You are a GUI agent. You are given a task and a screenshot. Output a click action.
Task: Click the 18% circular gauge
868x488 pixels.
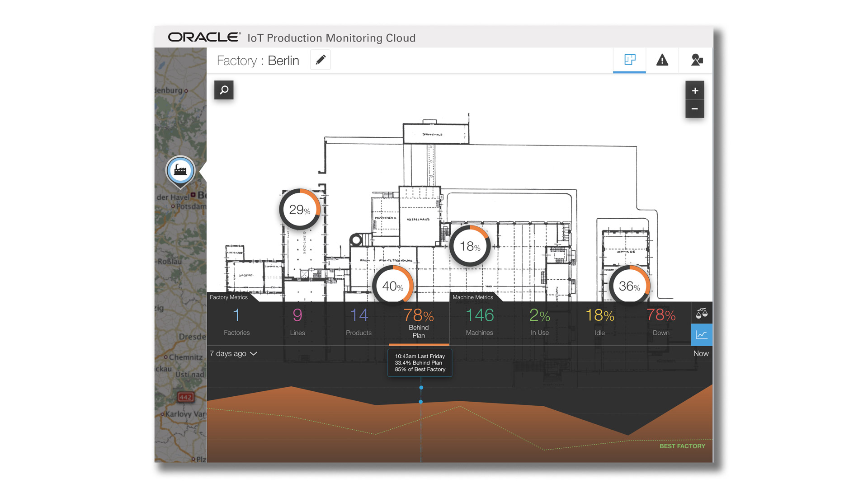point(470,246)
